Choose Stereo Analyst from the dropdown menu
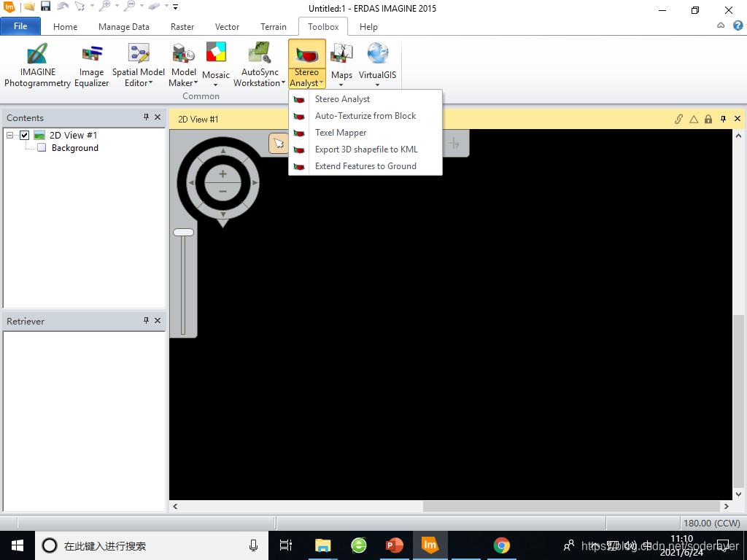Viewport: 747px width, 560px height. (365, 99)
